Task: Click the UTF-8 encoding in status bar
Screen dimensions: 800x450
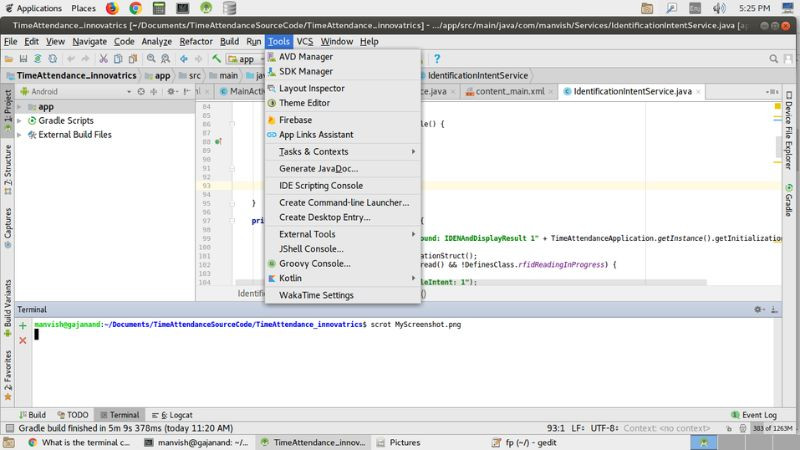Action: pos(604,428)
